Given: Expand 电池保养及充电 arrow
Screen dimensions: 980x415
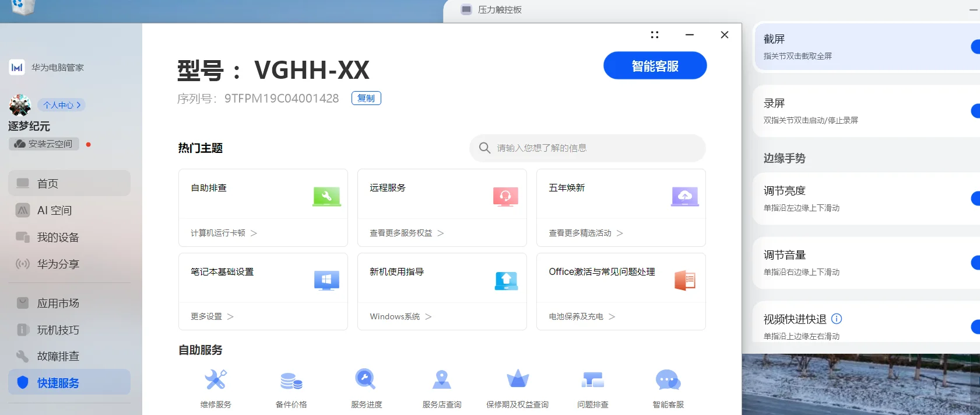Looking at the screenshot, I should (612, 316).
